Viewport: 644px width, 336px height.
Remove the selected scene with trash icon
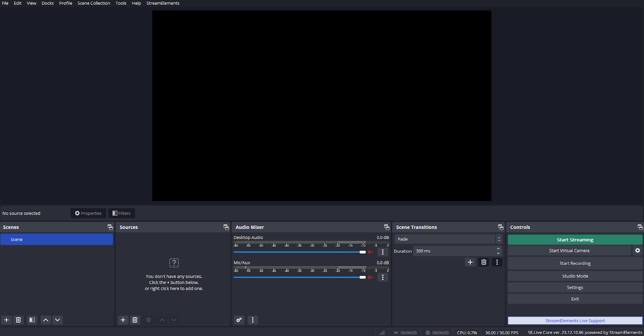coord(19,320)
